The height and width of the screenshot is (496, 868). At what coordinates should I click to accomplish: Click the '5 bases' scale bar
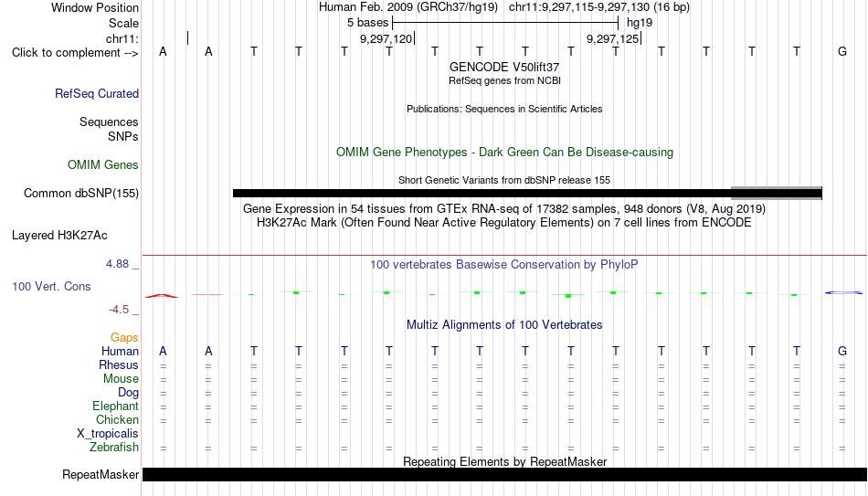505,23
